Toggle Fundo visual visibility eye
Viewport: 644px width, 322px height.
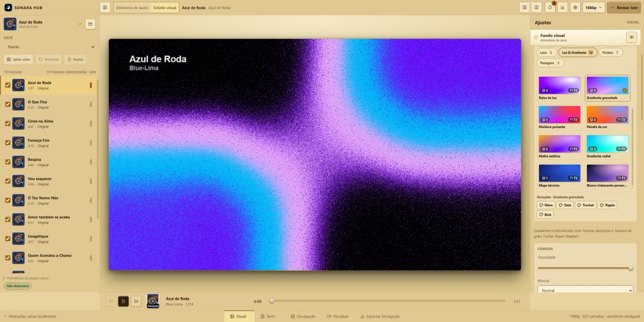632,37
